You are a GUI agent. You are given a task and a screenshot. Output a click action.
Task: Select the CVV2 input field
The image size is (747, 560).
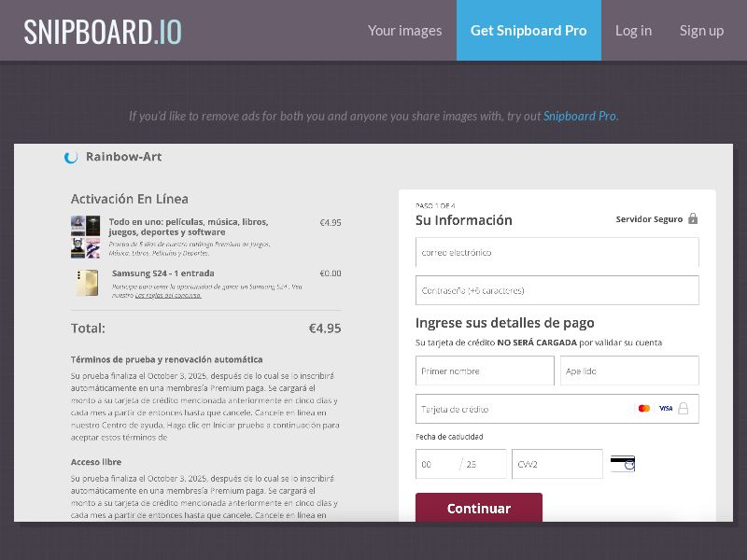pyautogui.click(x=557, y=464)
